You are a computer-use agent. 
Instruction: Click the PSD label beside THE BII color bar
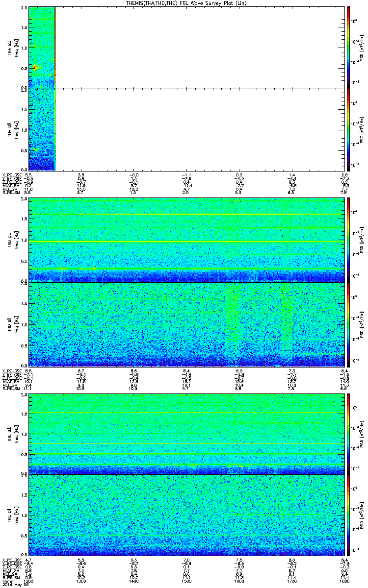pyautogui.click(x=362, y=516)
